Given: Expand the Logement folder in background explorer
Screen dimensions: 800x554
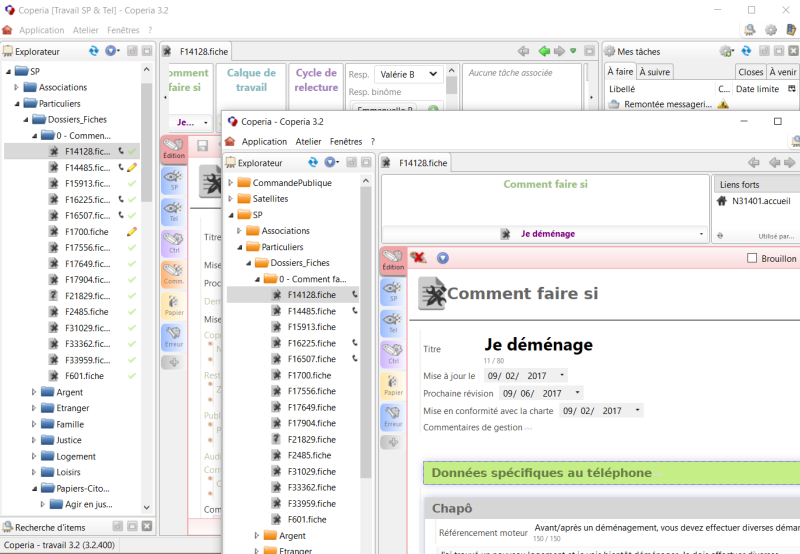Looking at the screenshot, I should (34, 456).
